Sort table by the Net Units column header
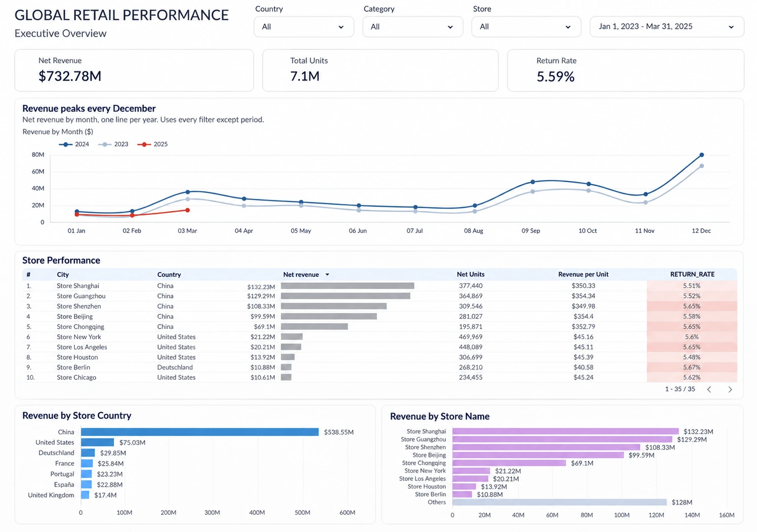 point(471,274)
